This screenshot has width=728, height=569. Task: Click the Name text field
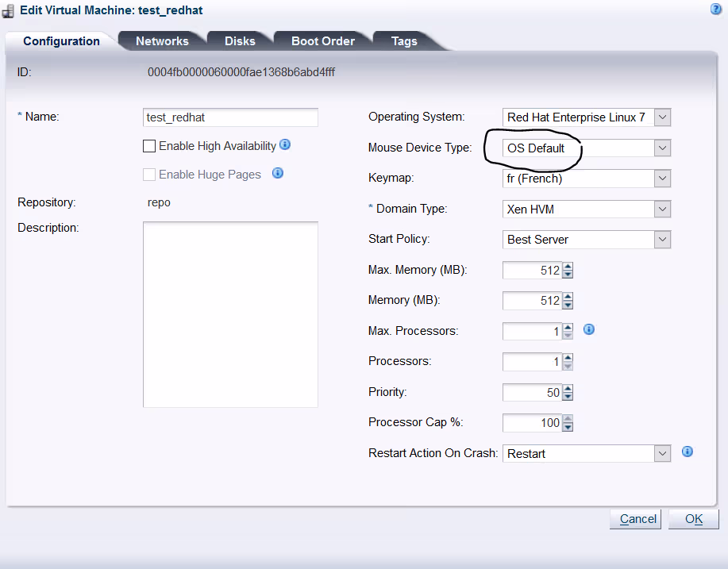coord(230,117)
